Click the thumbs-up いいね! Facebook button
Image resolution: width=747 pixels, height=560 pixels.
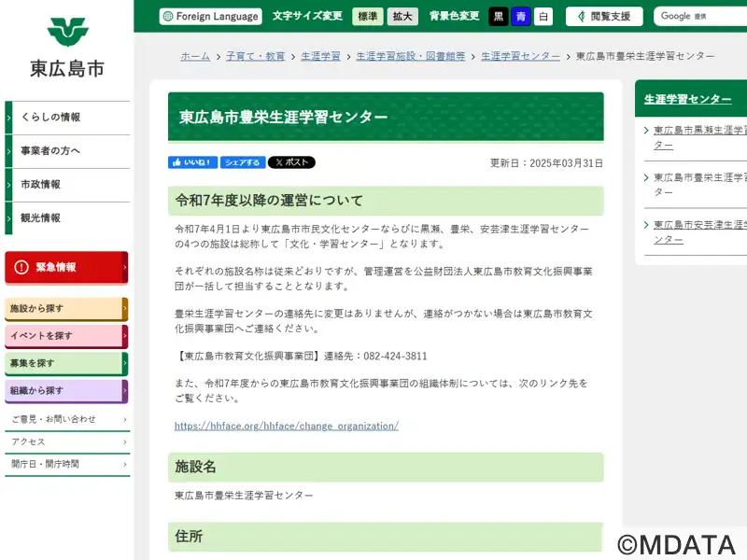[193, 162]
